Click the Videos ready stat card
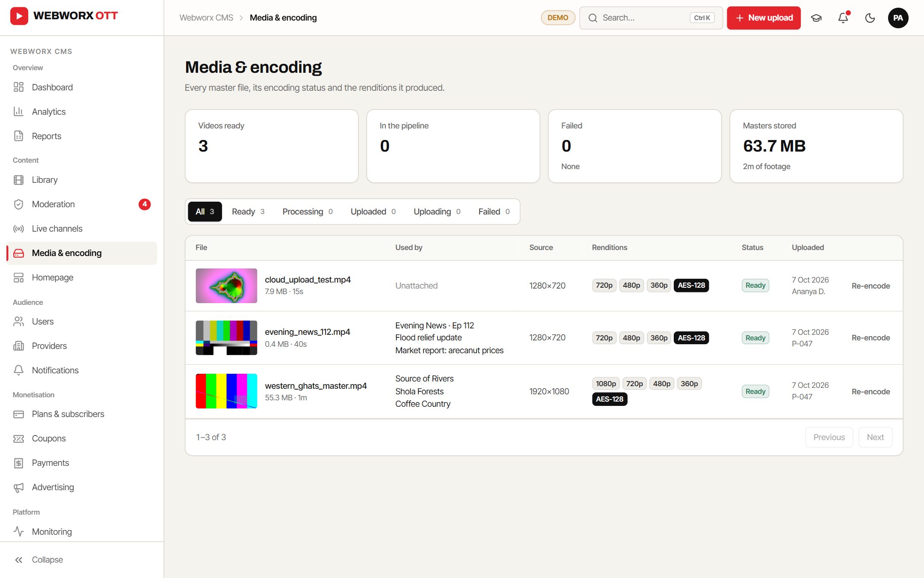 coord(272,146)
